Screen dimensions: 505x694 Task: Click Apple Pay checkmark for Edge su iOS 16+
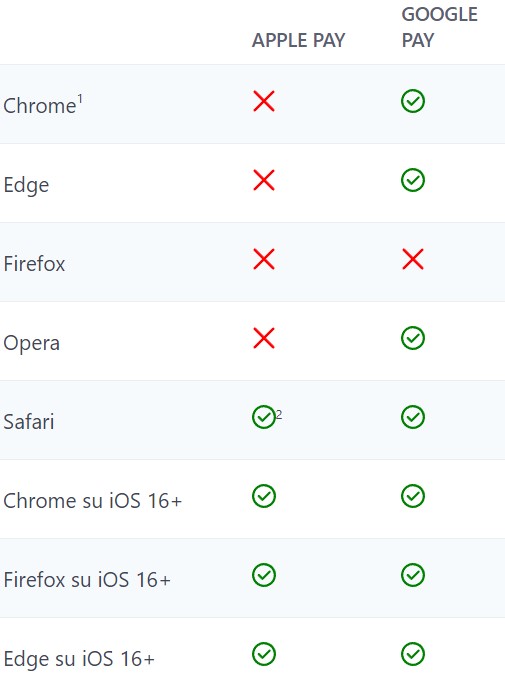point(264,654)
